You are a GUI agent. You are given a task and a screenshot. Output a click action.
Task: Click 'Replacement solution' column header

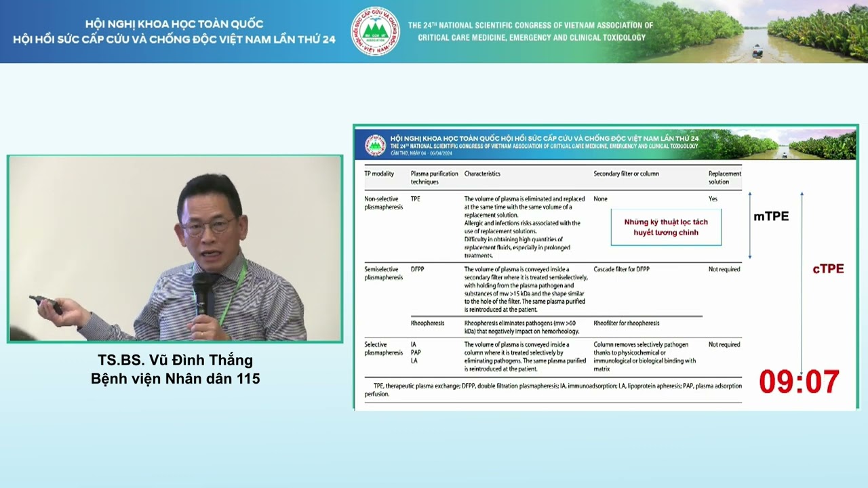coord(724,178)
